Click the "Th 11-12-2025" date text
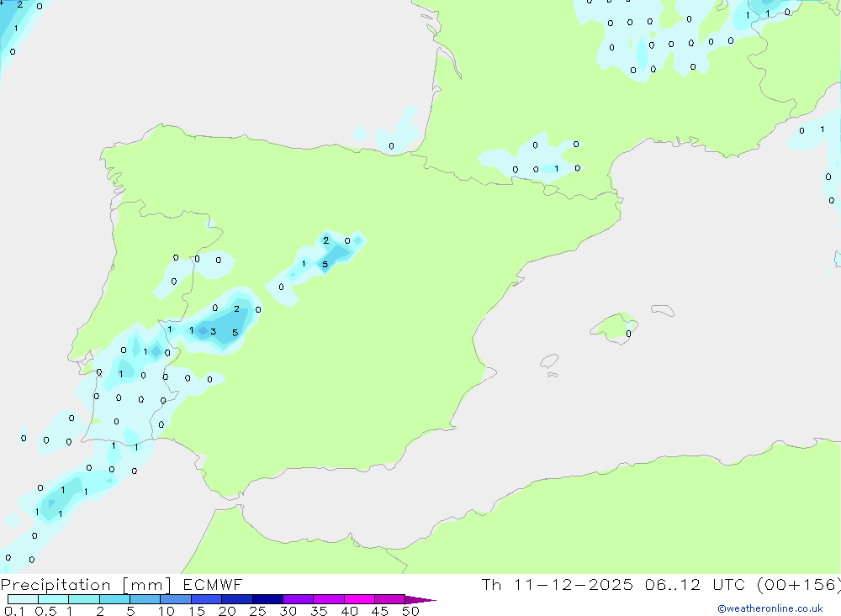Image resolution: width=841 pixels, height=616 pixels. [x=558, y=585]
